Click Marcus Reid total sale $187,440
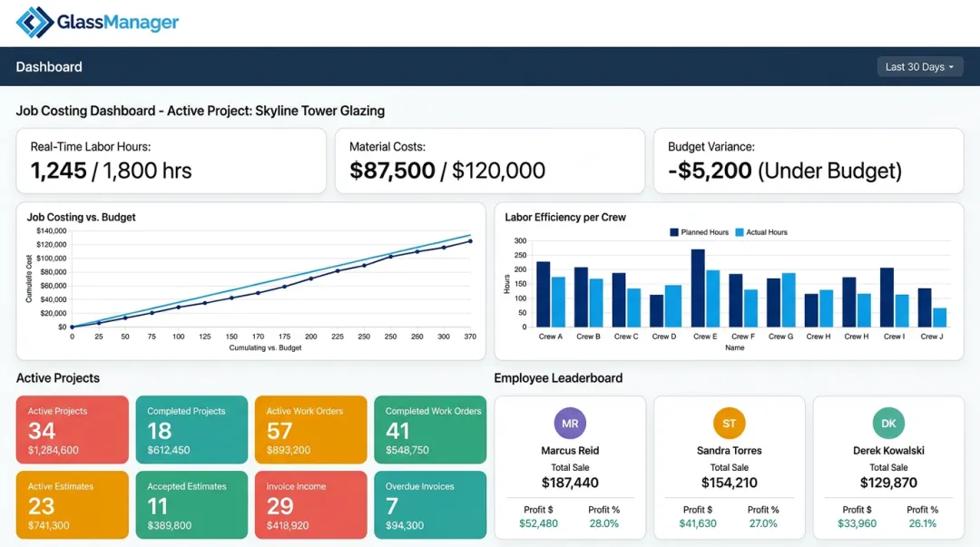 coord(569,483)
